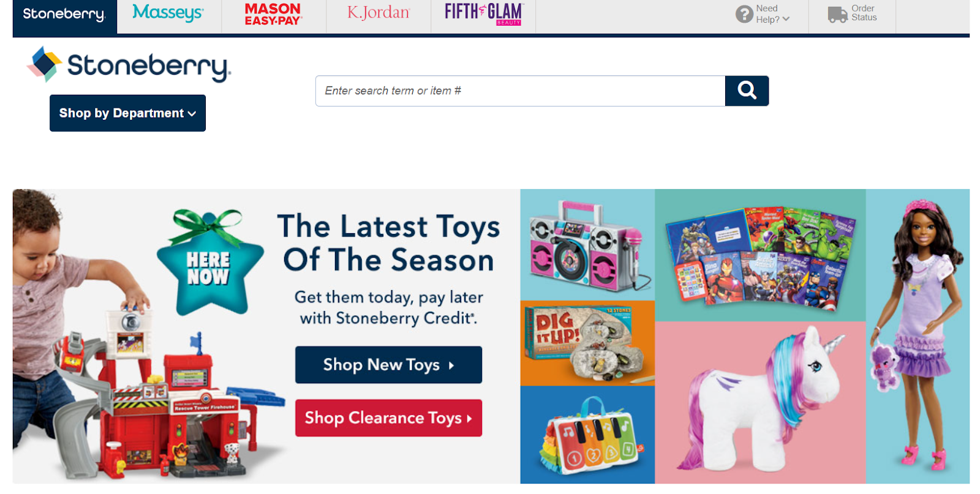Viewport: 980px width, 494px height.
Task: Select the K.Jordan store tab
Action: (x=379, y=13)
